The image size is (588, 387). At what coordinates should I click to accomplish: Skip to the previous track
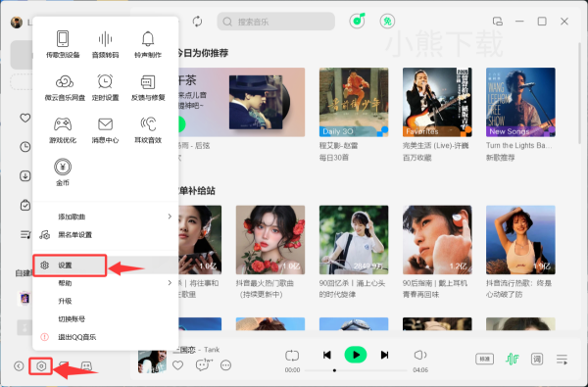(327, 355)
